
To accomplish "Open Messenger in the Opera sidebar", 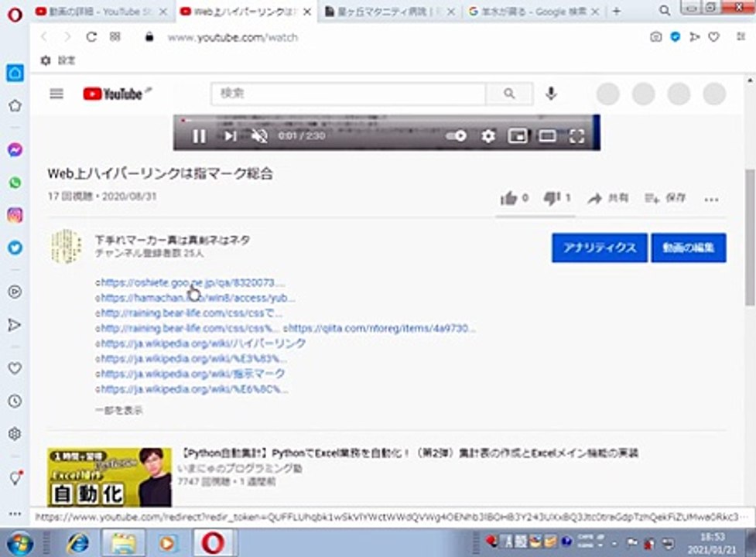I will 15,150.
